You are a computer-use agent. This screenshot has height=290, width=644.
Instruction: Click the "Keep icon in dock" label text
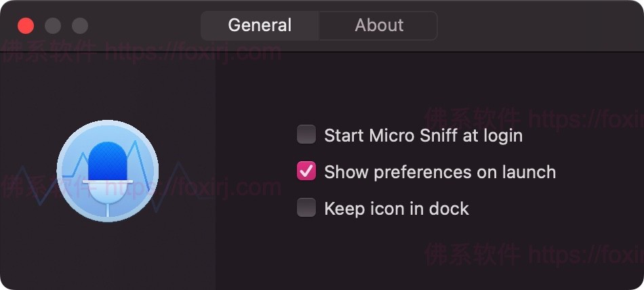click(397, 209)
